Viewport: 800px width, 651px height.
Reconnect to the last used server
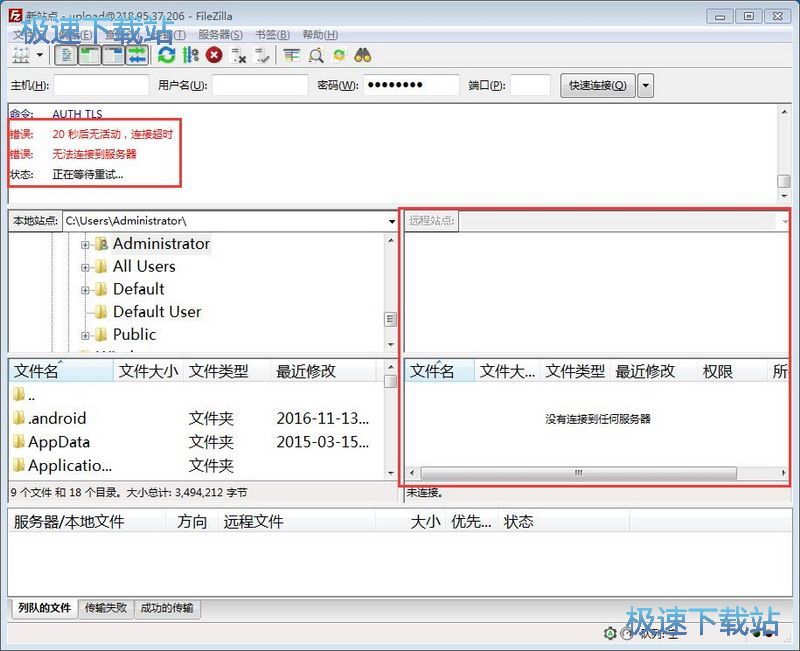coord(262,55)
